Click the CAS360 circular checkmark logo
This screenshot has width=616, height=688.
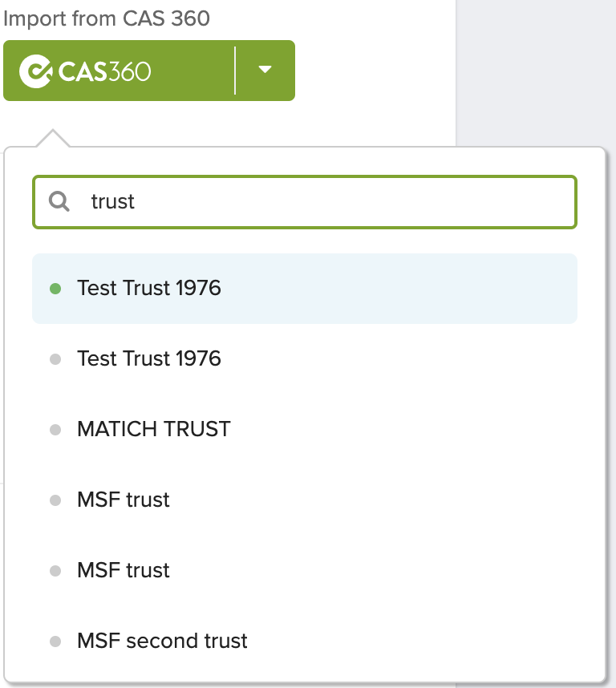[35, 71]
